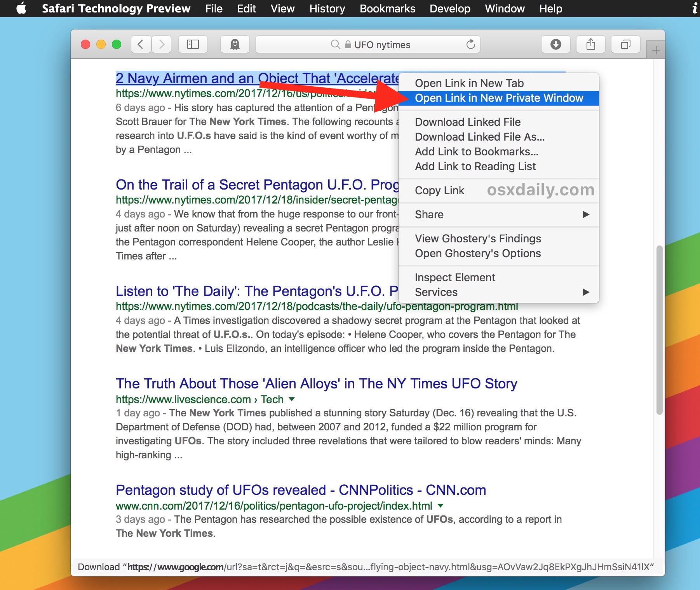Image resolution: width=700 pixels, height=590 pixels.
Task: Select Open Ghostery's Options
Action: [x=499, y=253]
